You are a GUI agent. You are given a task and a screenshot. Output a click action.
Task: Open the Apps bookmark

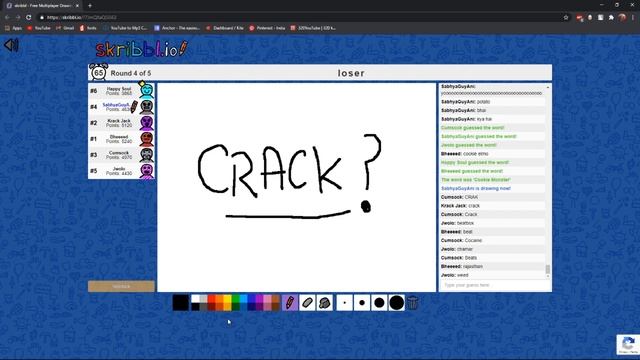coord(13,28)
